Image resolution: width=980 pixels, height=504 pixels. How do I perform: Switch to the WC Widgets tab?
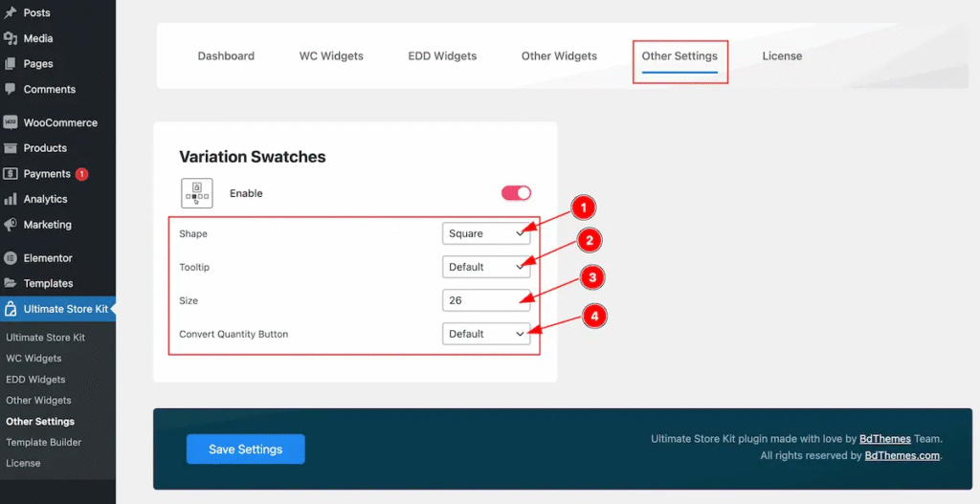point(331,56)
